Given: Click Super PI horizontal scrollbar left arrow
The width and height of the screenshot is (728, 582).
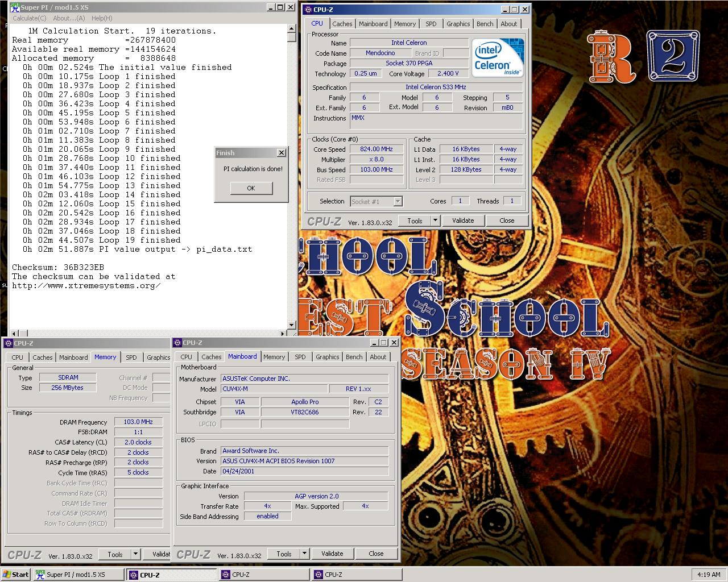Looking at the screenshot, I should pyautogui.click(x=14, y=334).
